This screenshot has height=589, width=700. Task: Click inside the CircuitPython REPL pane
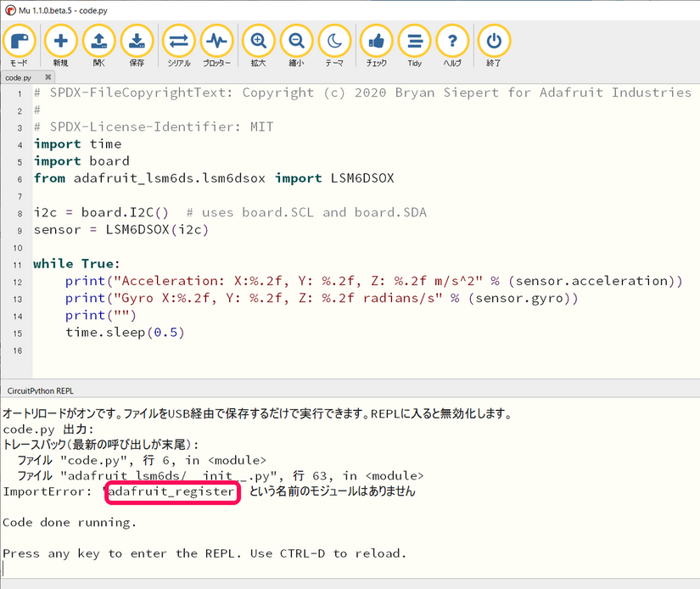coord(339,535)
